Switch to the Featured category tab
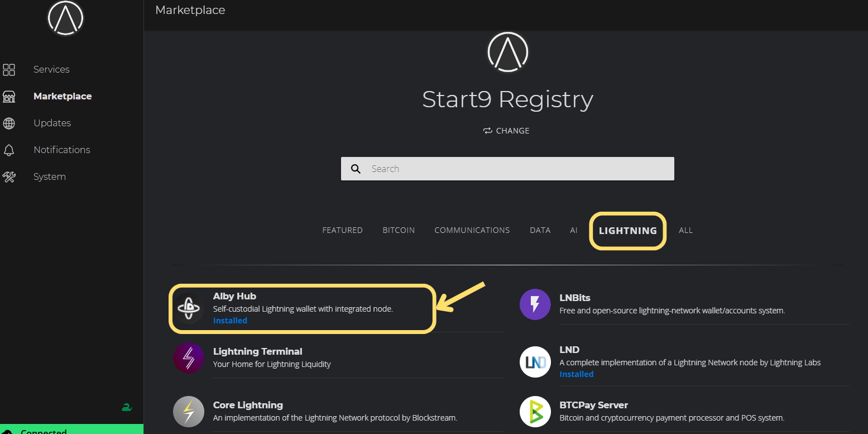Image resolution: width=868 pixels, height=434 pixels. tap(342, 230)
